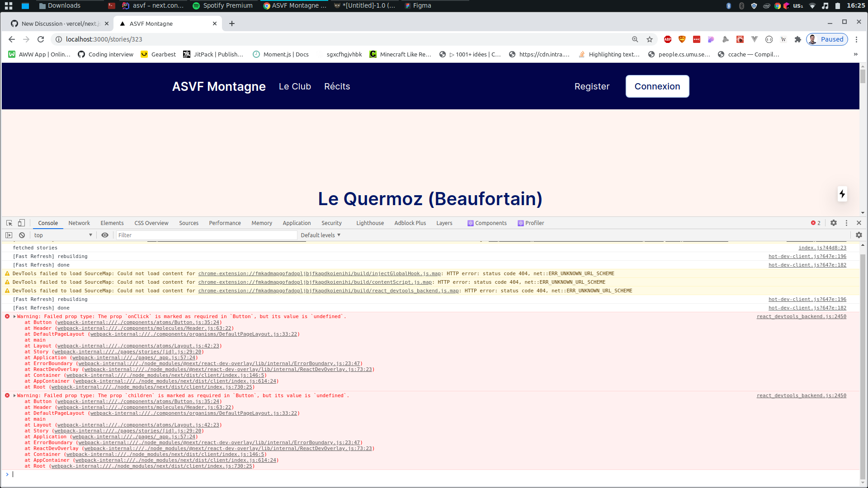Switch to the Spotify Premium window
The height and width of the screenshot is (488, 868).
[x=222, y=5]
